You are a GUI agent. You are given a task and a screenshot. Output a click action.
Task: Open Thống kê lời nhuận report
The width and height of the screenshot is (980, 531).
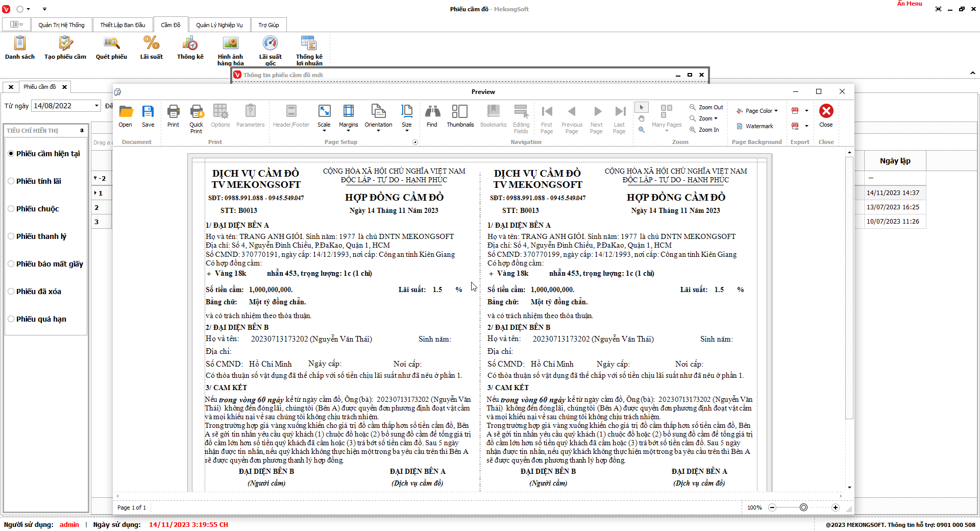(309, 51)
